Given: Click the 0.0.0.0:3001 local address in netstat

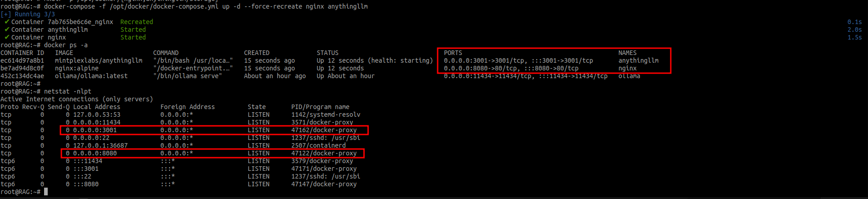Looking at the screenshot, I should pos(95,130).
